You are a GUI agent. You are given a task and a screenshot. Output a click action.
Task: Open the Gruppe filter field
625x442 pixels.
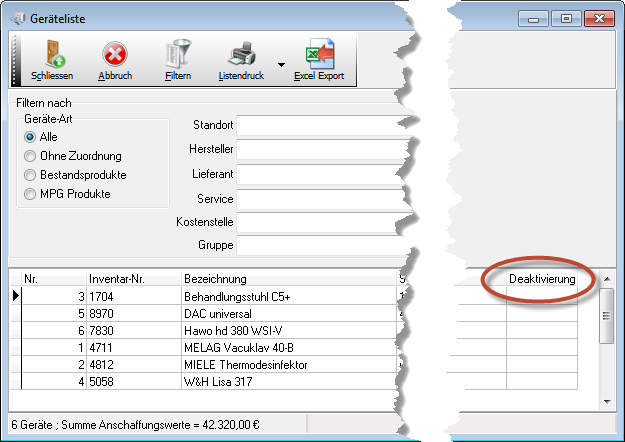coord(310,245)
